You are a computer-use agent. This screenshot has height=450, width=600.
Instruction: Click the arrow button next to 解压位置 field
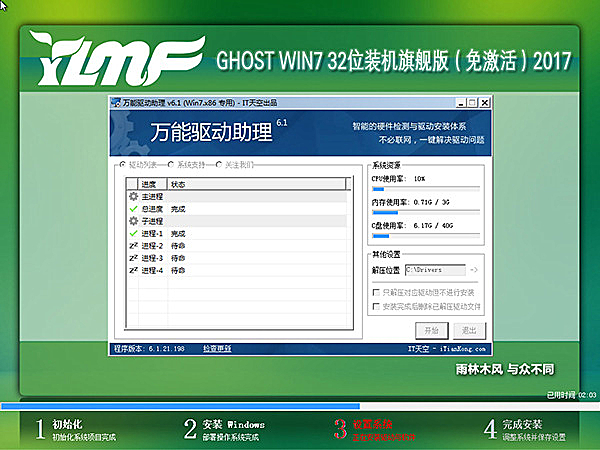[474, 270]
